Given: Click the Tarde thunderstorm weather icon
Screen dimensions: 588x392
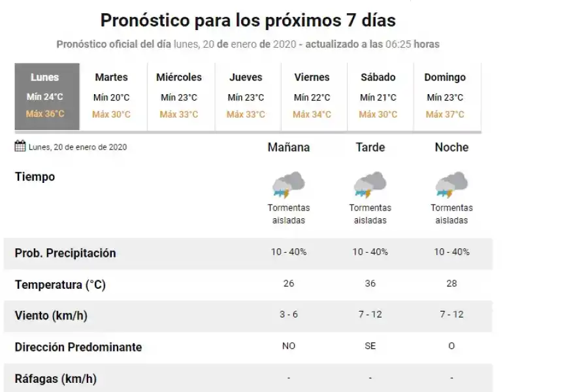Looking at the screenshot, I should (370, 184).
